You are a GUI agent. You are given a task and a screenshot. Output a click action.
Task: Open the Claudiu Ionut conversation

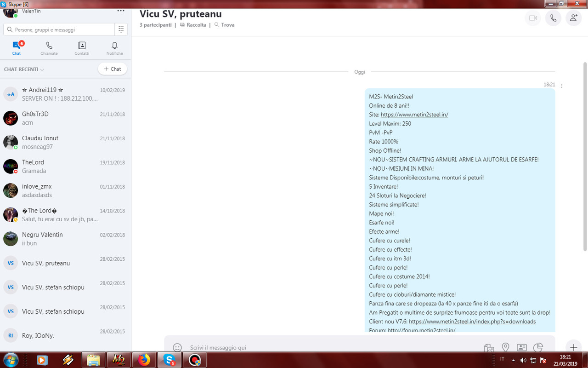[66, 142]
